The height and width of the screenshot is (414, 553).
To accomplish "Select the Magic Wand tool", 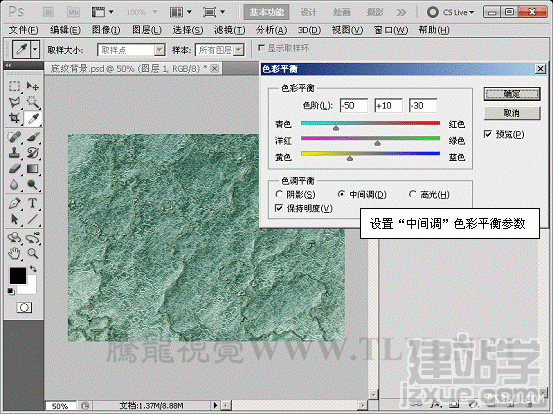I will pos(32,102).
